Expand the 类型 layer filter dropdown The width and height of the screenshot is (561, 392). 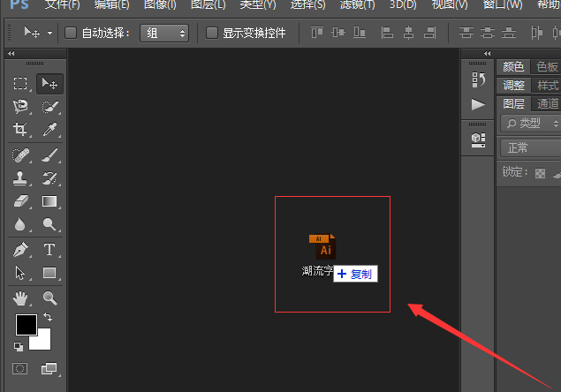tap(530, 124)
